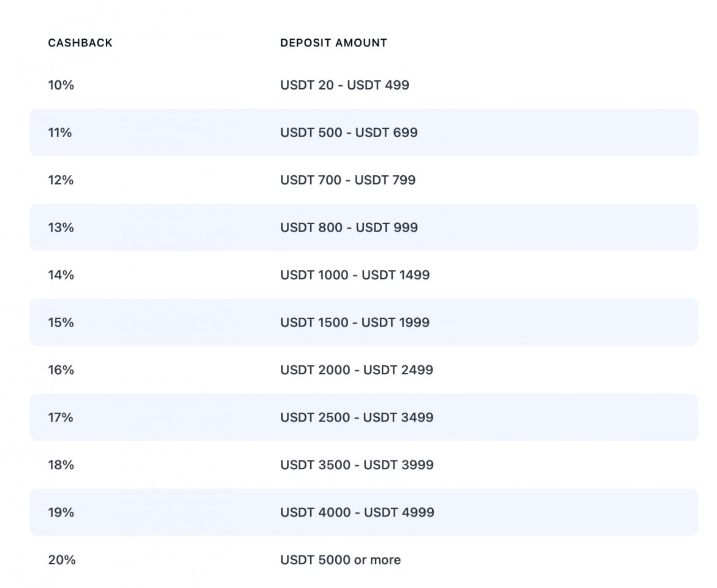The height and width of the screenshot is (588, 717).
Task: Select the 10% cashback cell
Action: point(61,85)
